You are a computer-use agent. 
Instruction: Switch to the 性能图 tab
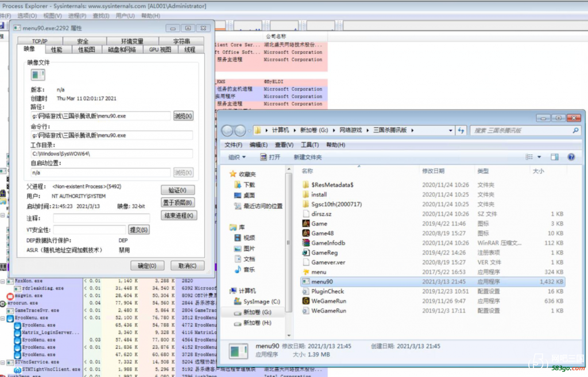pyautogui.click(x=87, y=49)
